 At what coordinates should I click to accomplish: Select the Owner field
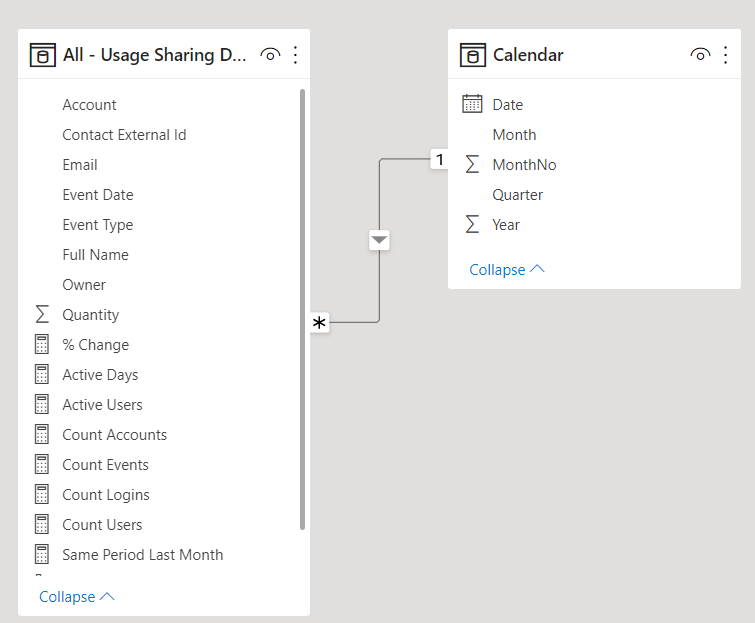pos(84,285)
